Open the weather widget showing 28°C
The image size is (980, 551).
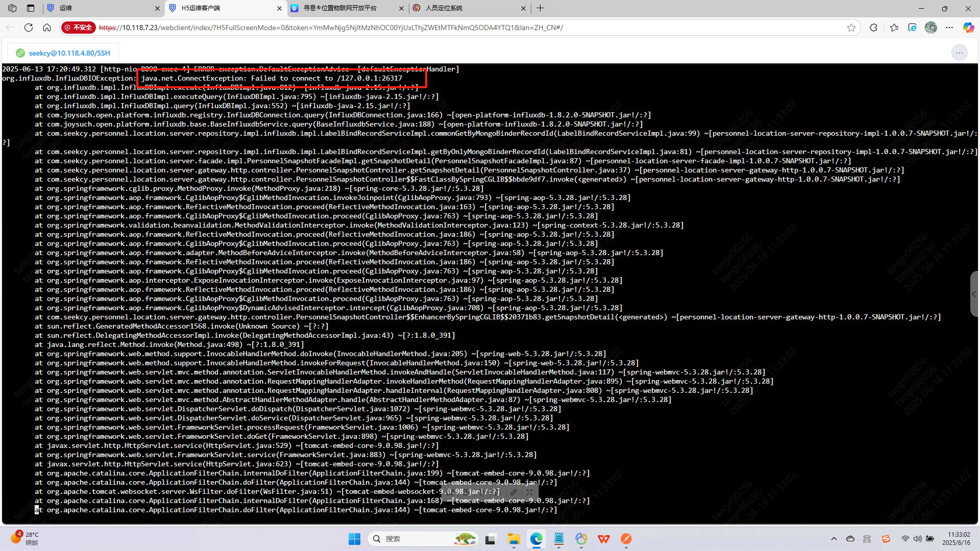(x=24, y=538)
